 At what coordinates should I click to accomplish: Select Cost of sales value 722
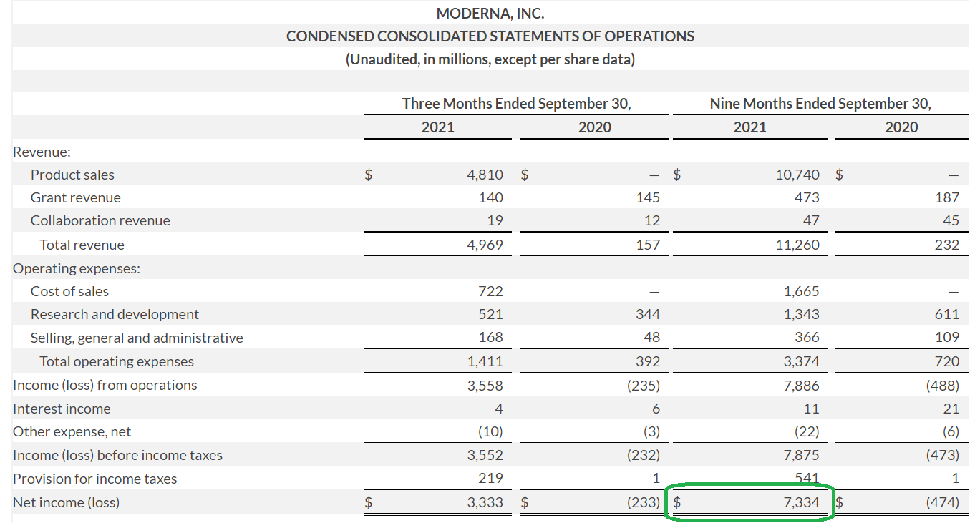pyautogui.click(x=491, y=291)
